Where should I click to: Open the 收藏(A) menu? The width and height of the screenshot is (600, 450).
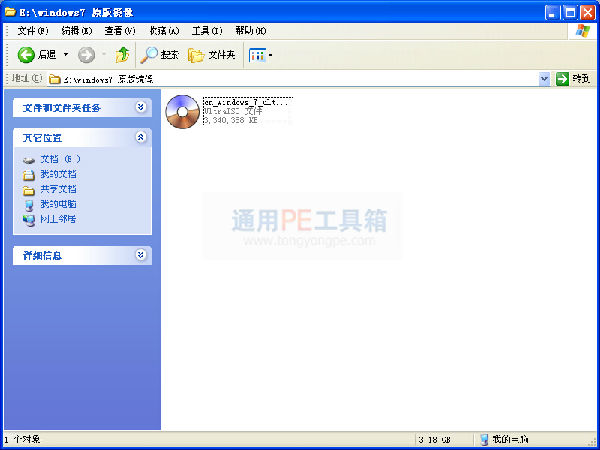(x=164, y=31)
